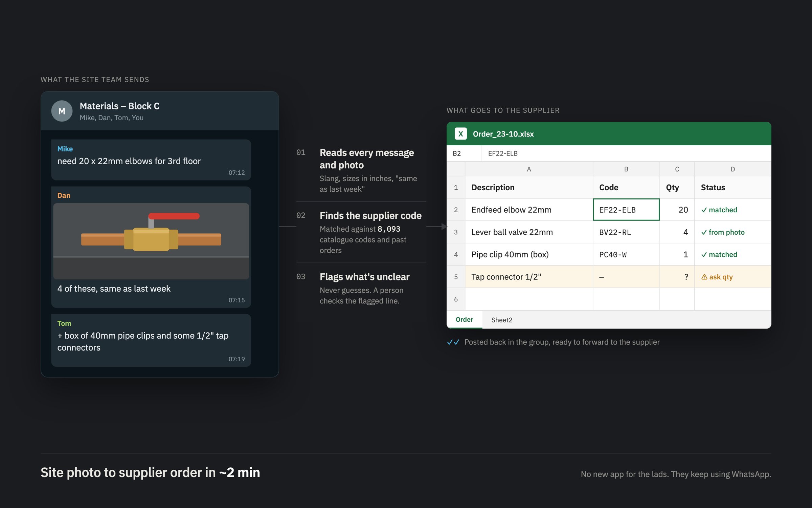
Task: Select row header 5
Action: pyautogui.click(x=456, y=277)
